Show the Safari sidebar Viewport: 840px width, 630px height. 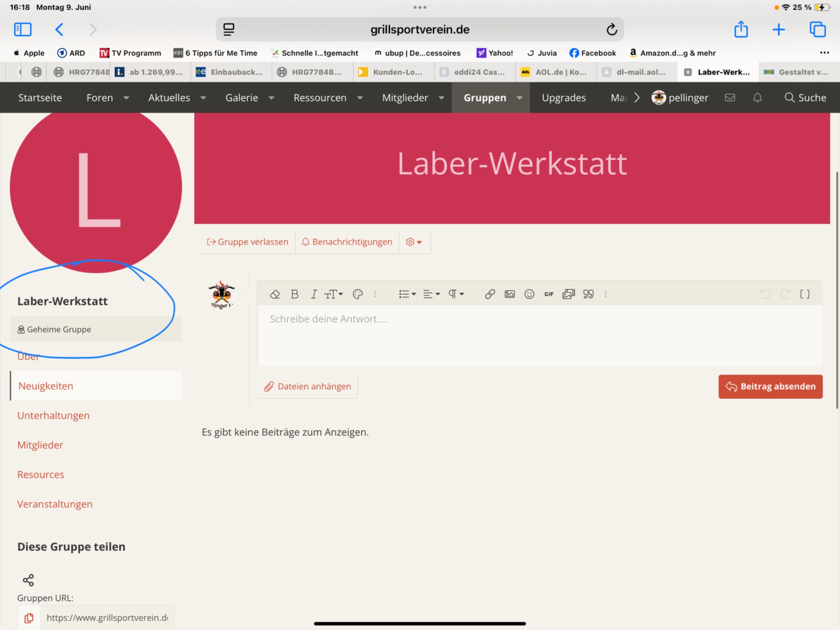23,29
